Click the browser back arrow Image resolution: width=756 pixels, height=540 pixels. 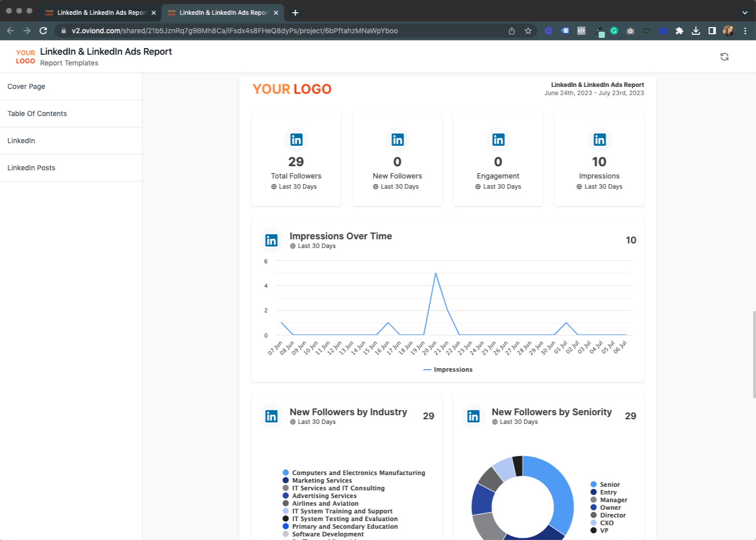(x=10, y=31)
